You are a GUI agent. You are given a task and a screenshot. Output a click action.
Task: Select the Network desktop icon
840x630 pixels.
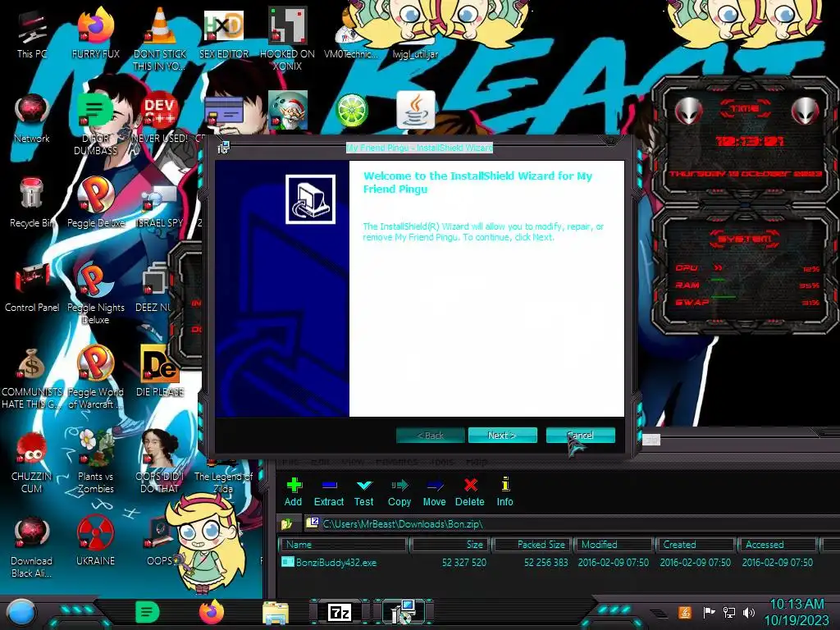[x=32, y=119]
